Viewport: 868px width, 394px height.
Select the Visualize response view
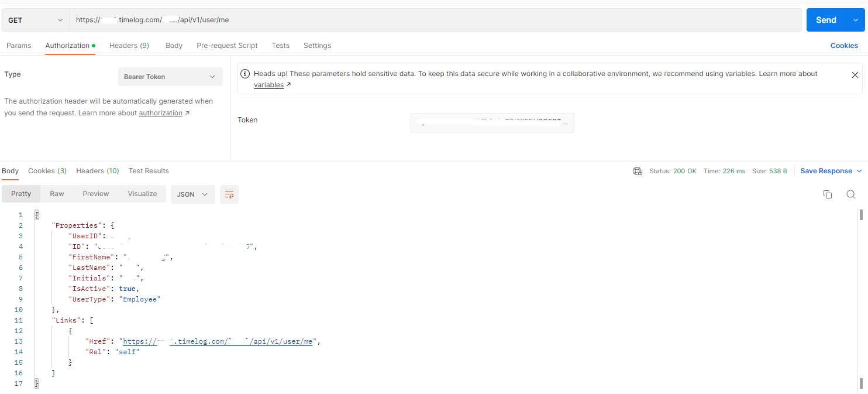tap(142, 194)
